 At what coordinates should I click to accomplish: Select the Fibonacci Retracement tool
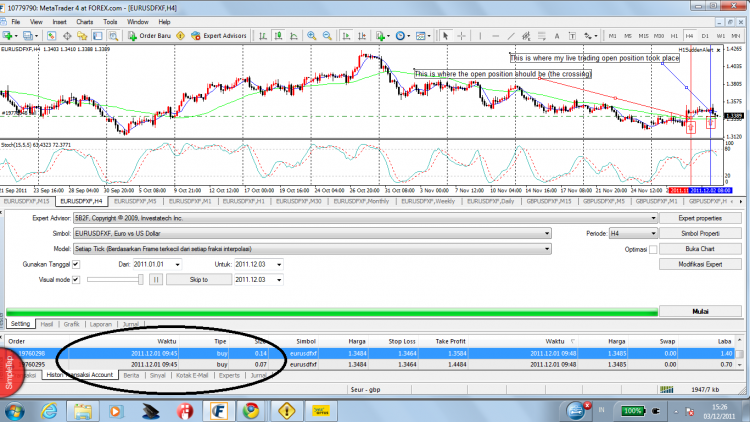point(541,36)
